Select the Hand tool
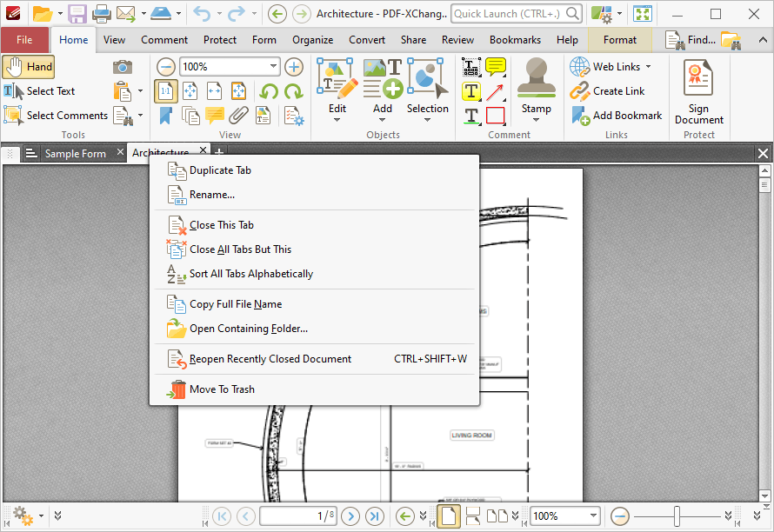774x532 pixels. (x=28, y=67)
